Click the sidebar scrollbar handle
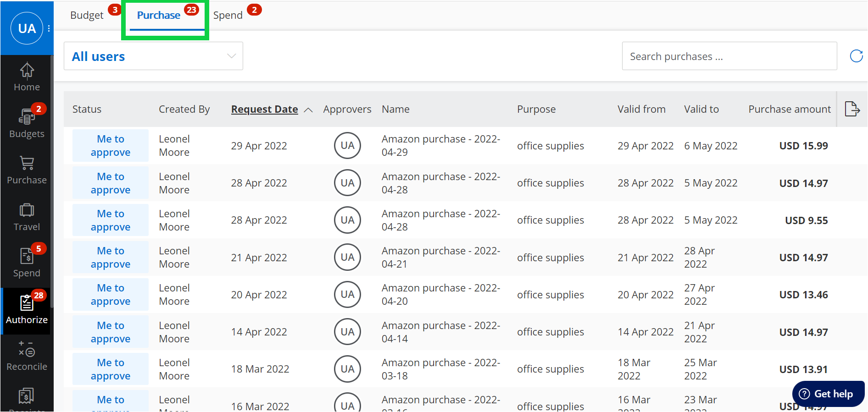 point(52,181)
